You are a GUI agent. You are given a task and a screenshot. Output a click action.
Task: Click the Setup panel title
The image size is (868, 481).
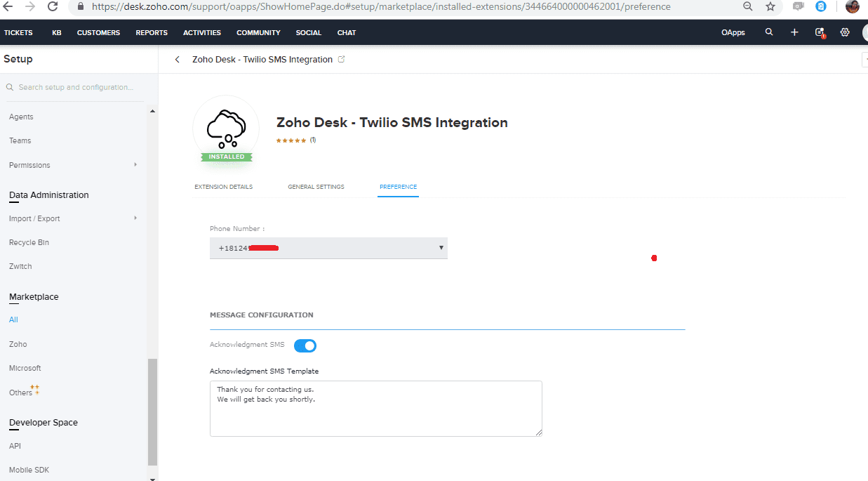pyautogui.click(x=18, y=59)
